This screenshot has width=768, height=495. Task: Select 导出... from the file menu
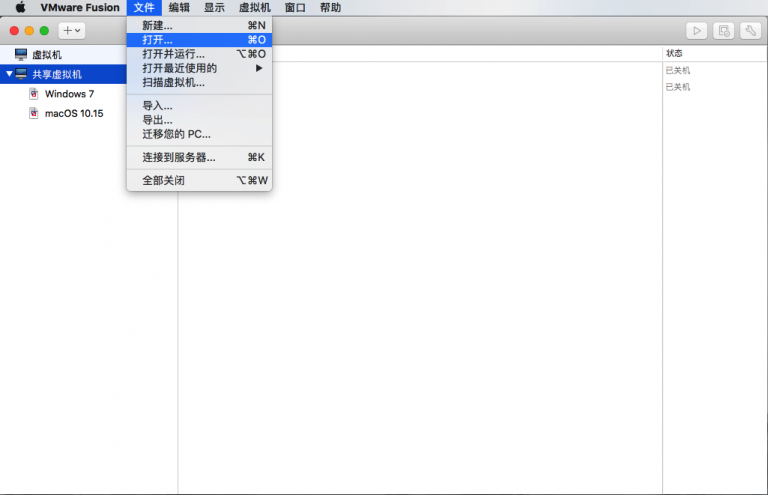[x=199, y=120]
